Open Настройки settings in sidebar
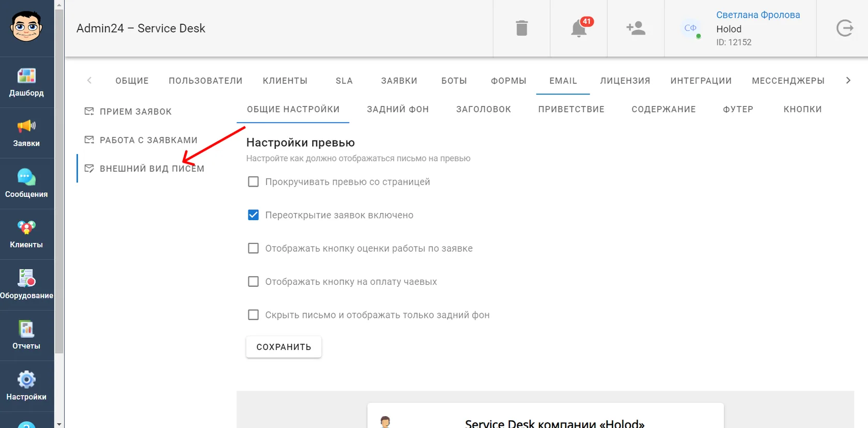This screenshot has width=868, height=428. click(x=26, y=386)
